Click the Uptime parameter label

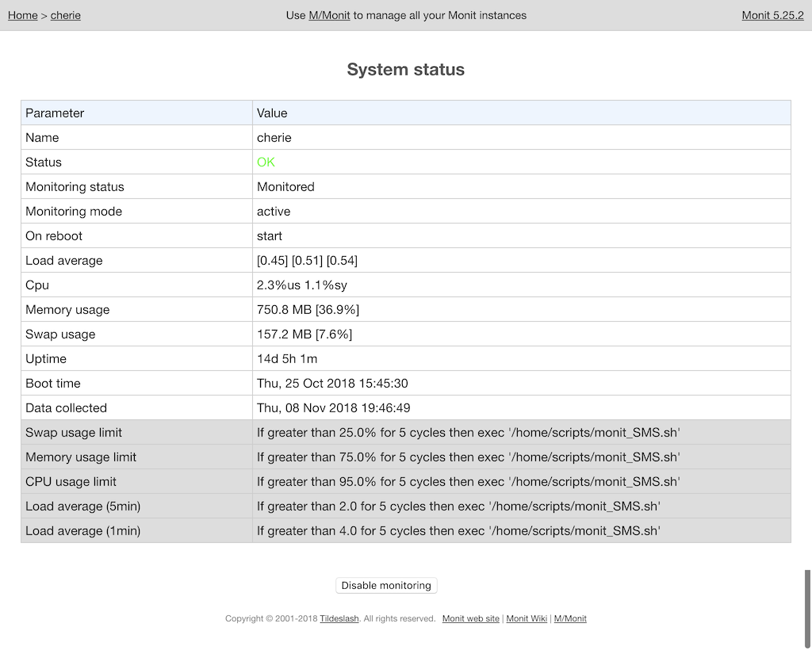click(45, 358)
